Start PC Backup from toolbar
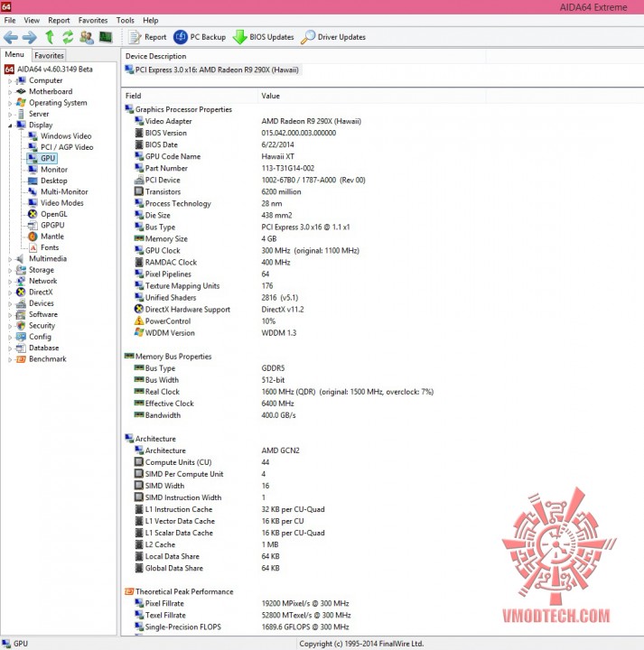644x650 pixels. point(200,37)
